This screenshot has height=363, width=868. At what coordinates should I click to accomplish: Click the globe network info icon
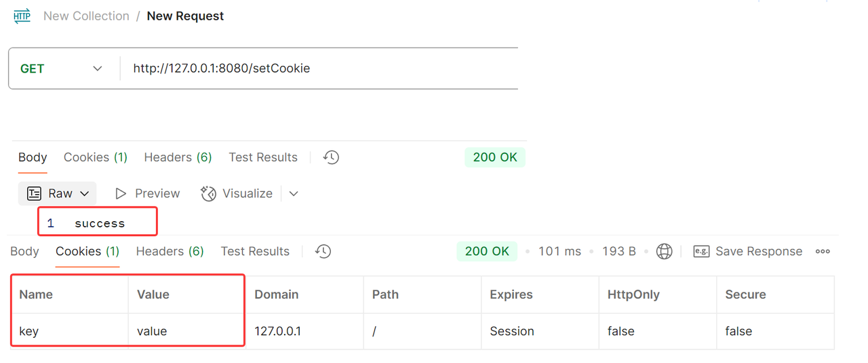[x=665, y=252]
